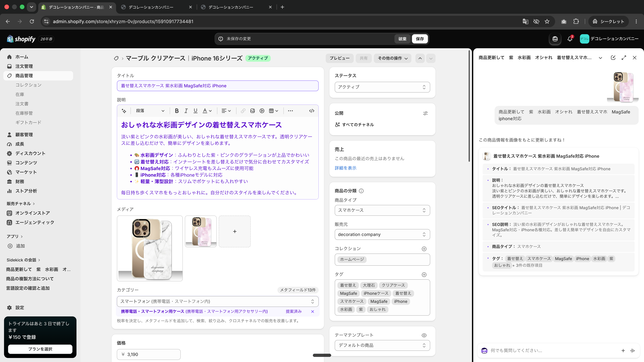Start new Sidekick chat icon
Viewport: 644px width, 362px height.
click(x=613, y=58)
